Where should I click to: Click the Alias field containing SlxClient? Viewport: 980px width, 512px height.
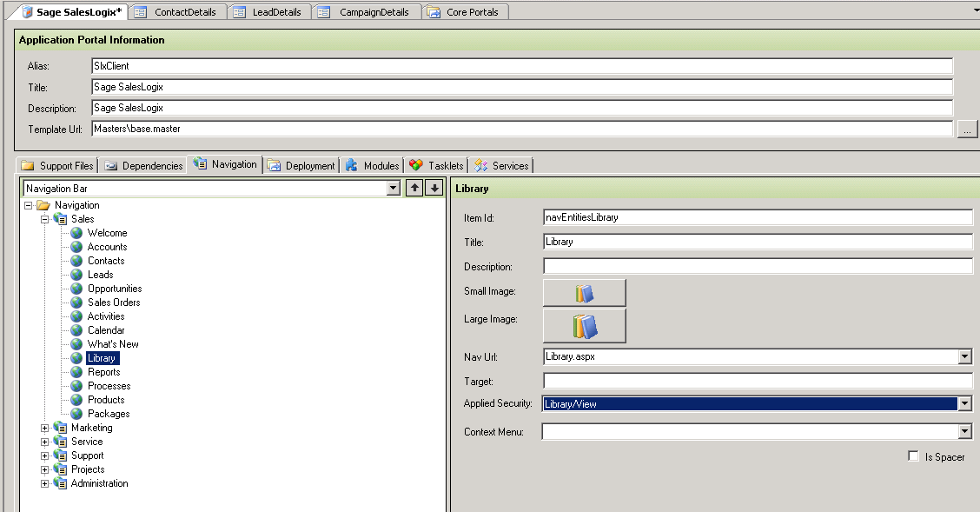click(522, 66)
